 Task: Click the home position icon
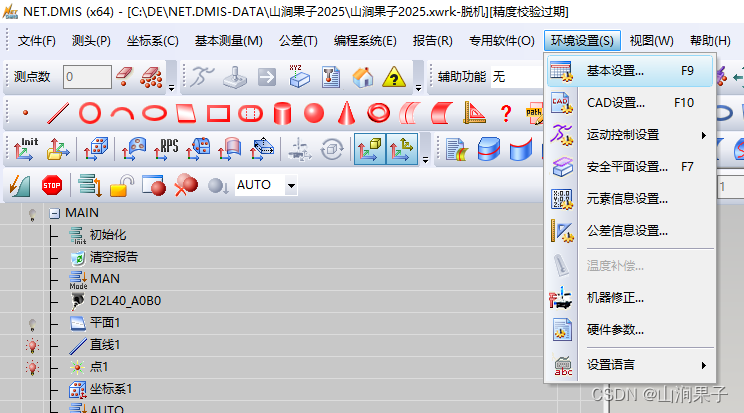(363, 76)
